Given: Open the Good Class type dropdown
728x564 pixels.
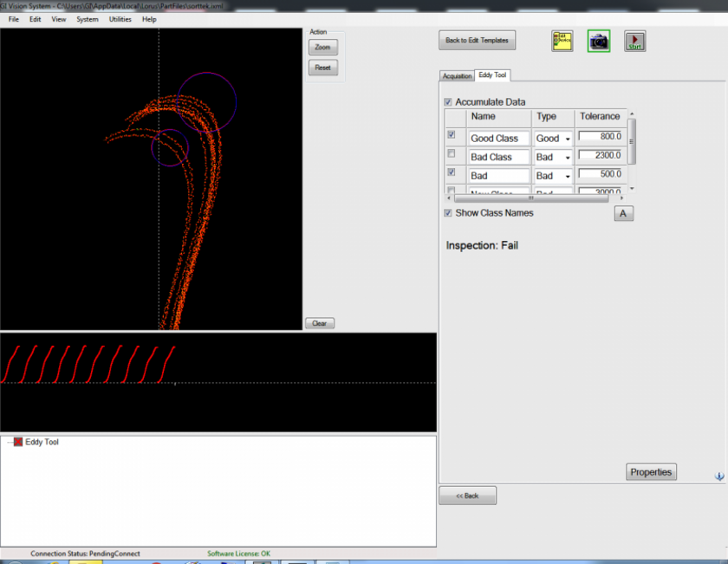Looking at the screenshot, I should [x=568, y=139].
